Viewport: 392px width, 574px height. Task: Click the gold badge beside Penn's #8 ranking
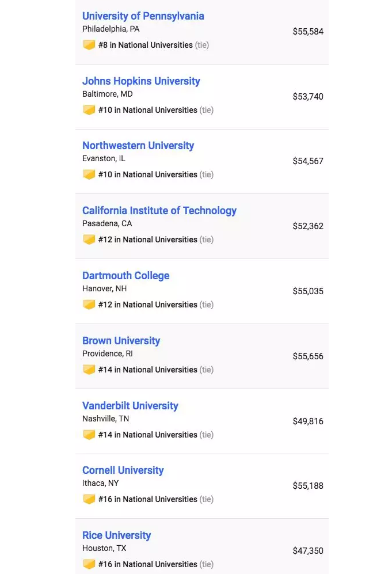[89, 45]
